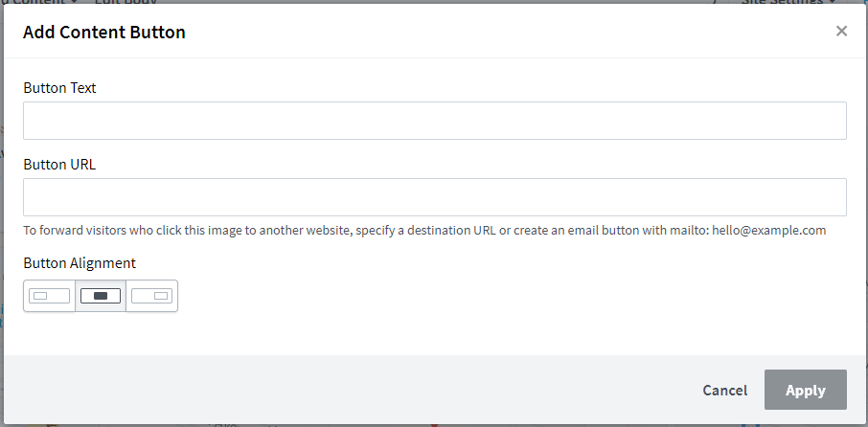Screen dimensions: 868x427
Task: Click the mailto help text below URL
Action: coord(424,230)
